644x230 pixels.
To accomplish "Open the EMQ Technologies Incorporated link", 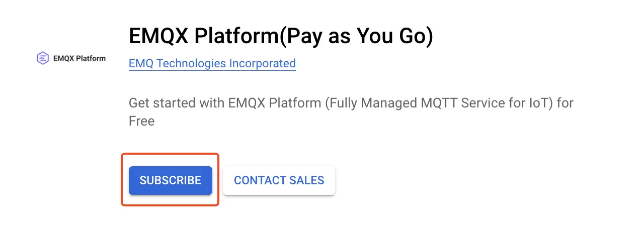I will point(212,64).
